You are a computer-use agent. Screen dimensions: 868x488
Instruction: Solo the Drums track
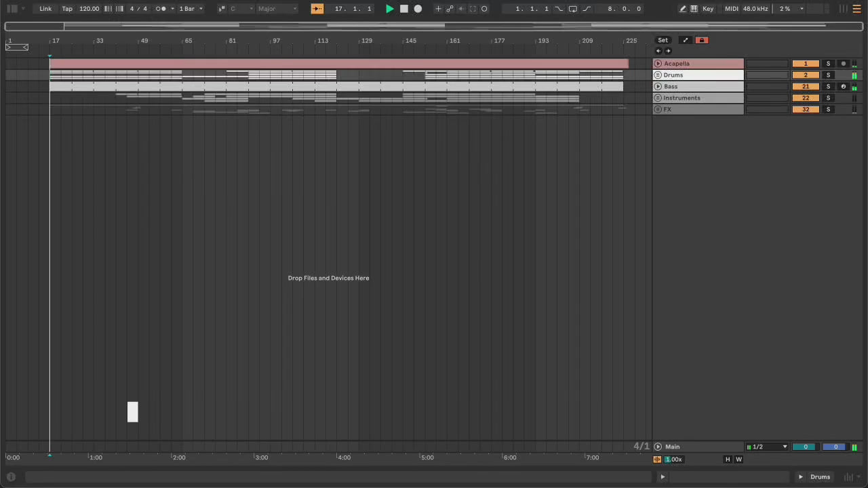click(x=828, y=75)
